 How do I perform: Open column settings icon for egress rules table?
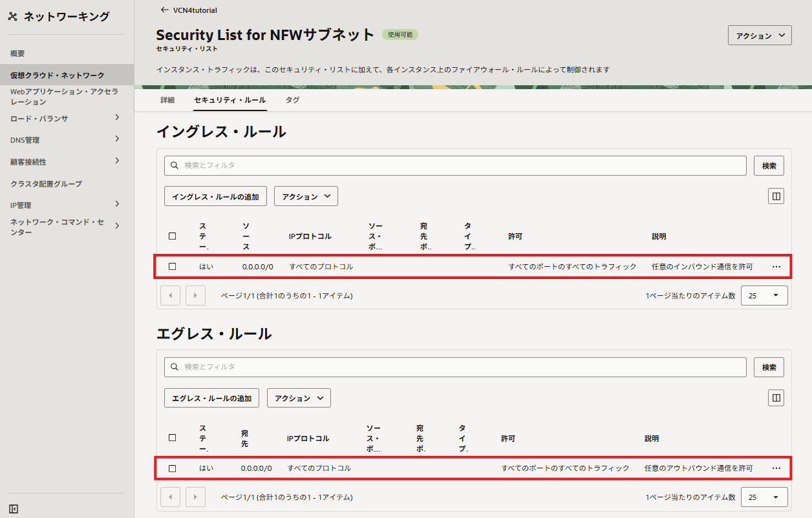pos(776,398)
